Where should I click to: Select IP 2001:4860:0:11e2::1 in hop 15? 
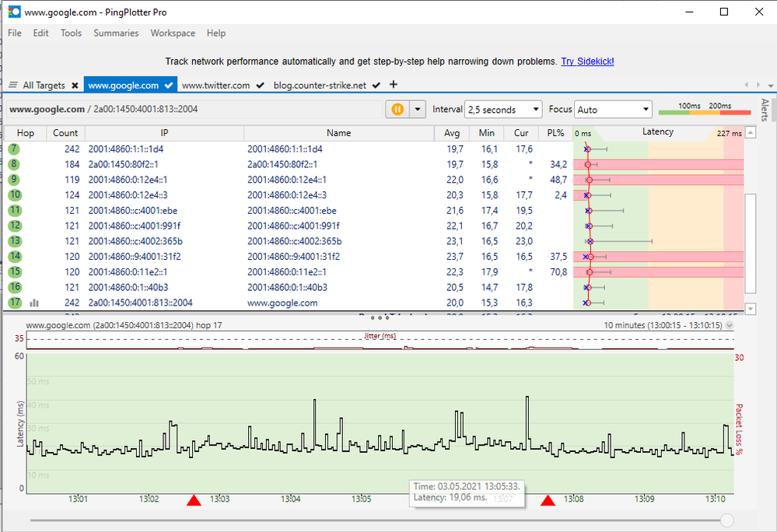128,272
